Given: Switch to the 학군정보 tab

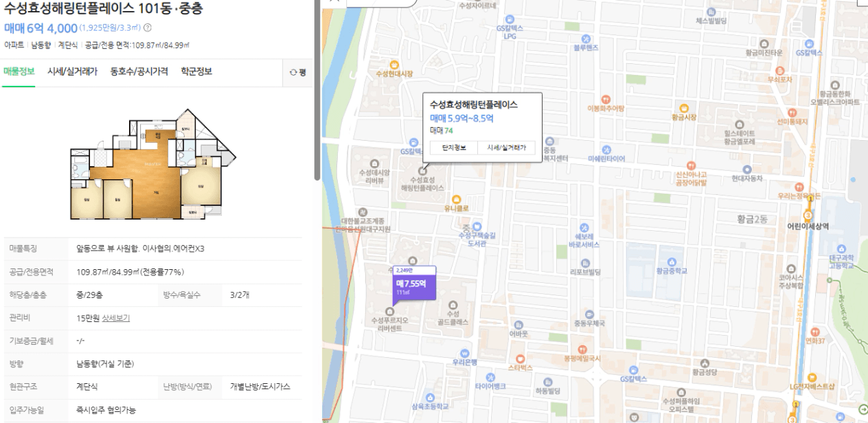Looking at the screenshot, I should point(196,71).
